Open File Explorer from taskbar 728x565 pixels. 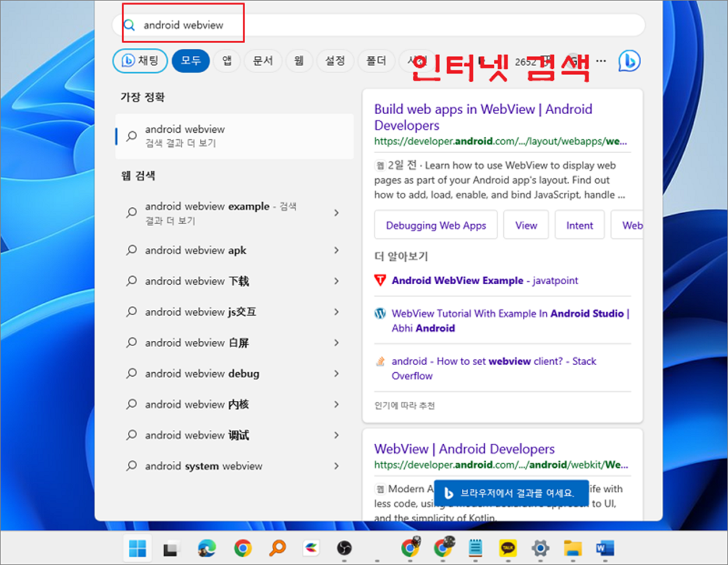pyautogui.click(x=572, y=548)
